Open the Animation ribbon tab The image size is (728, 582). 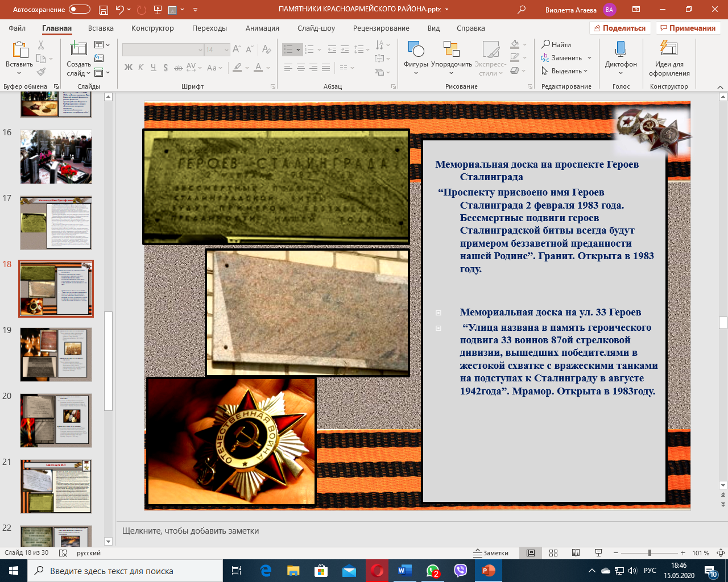[262, 28]
